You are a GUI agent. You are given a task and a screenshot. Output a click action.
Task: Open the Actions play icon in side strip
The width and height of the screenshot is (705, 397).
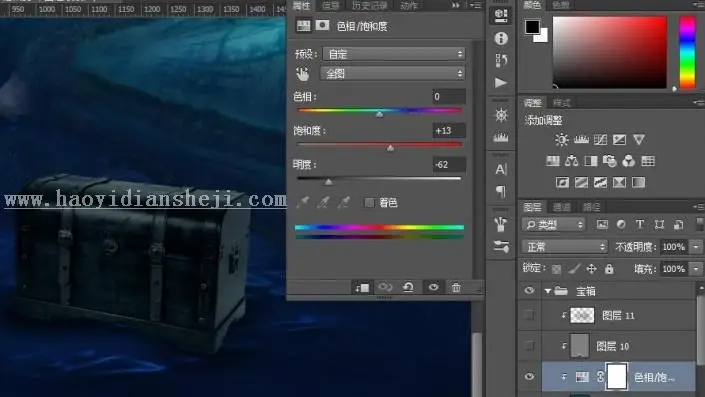point(501,82)
